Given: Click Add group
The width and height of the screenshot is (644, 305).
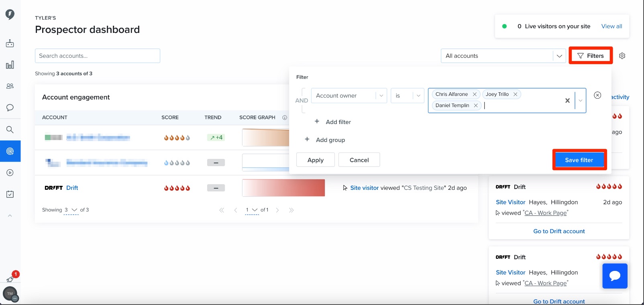Looking at the screenshot, I should pos(325,140).
